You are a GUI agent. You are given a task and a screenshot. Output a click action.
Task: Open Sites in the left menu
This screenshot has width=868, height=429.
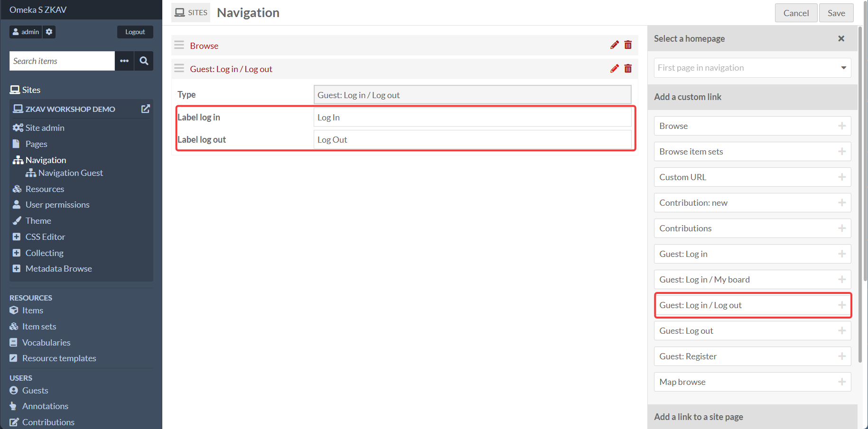[x=25, y=90]
